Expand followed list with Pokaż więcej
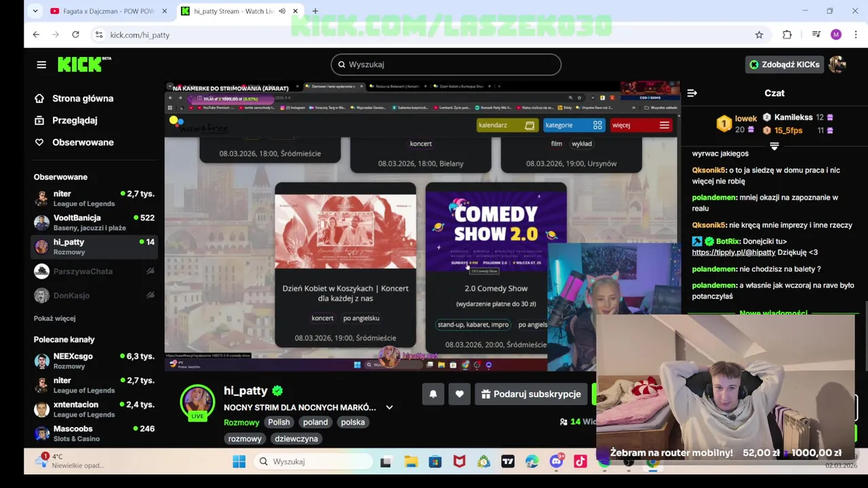This screenshot has height=488, width=868. 55,318
